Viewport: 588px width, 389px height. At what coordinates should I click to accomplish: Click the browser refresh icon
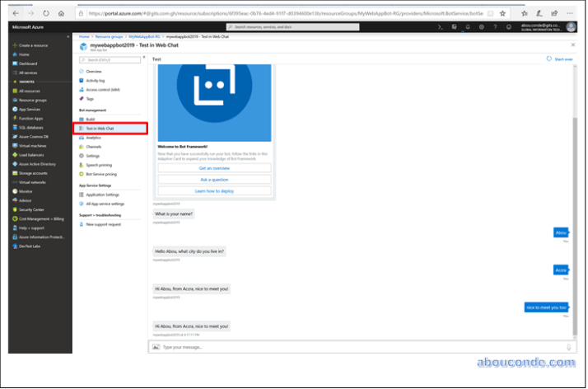click(44, 14)
